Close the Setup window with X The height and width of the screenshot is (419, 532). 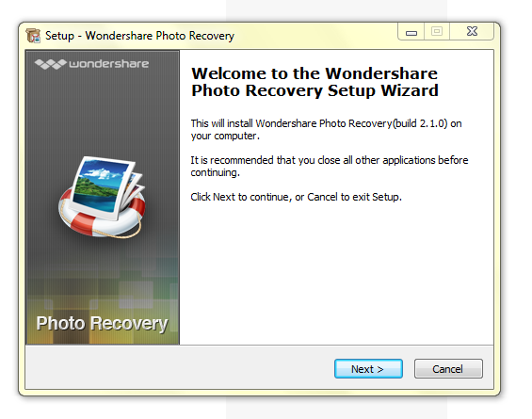(x=472, y=32)
